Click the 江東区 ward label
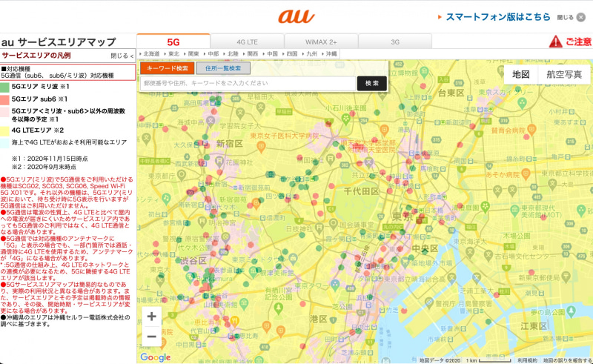This screenshot has height=364, width=593. (x=534, y=326)
